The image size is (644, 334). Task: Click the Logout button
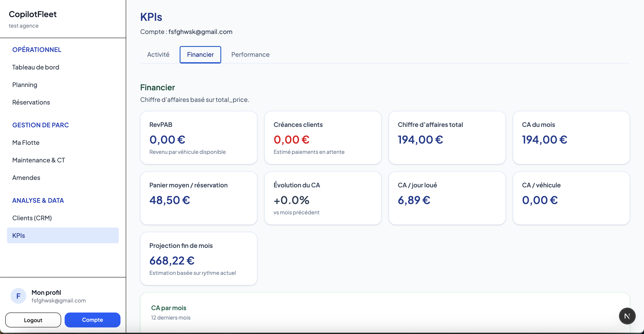[x=33, y=320]
